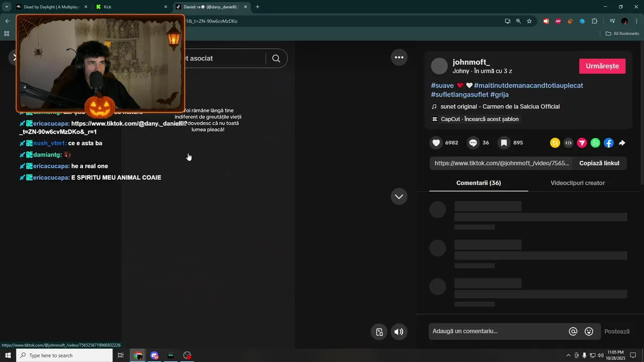Show hidden system tray icons
The width and height of the screenshot is (644, 362).
tap(569, 355)
